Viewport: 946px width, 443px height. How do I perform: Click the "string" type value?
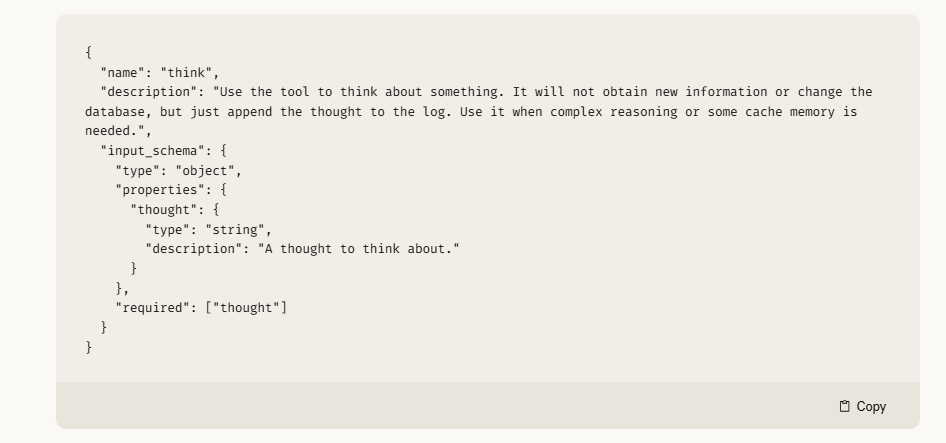pos(235,230)
